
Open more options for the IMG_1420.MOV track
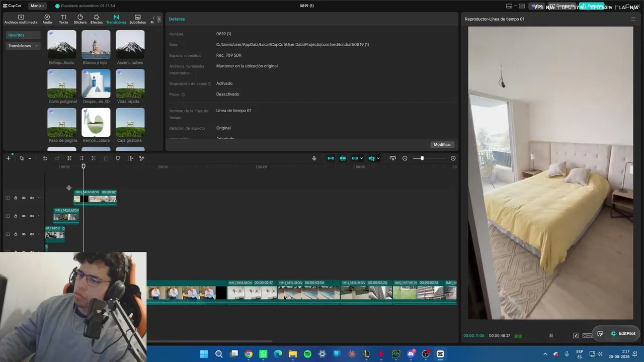point(40,216)
